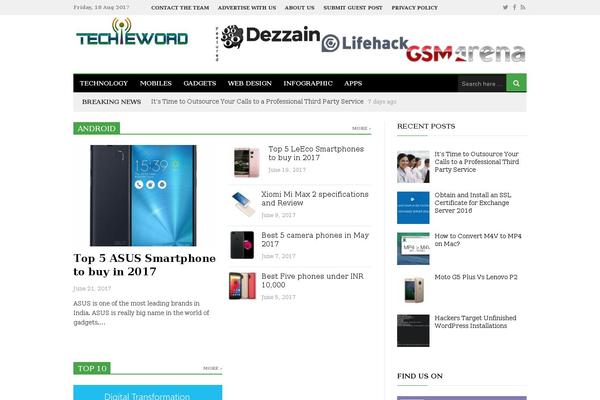Click the Friday date in top bar
Image resolution: width=600 pixels, height=400 pixels.
101,7
